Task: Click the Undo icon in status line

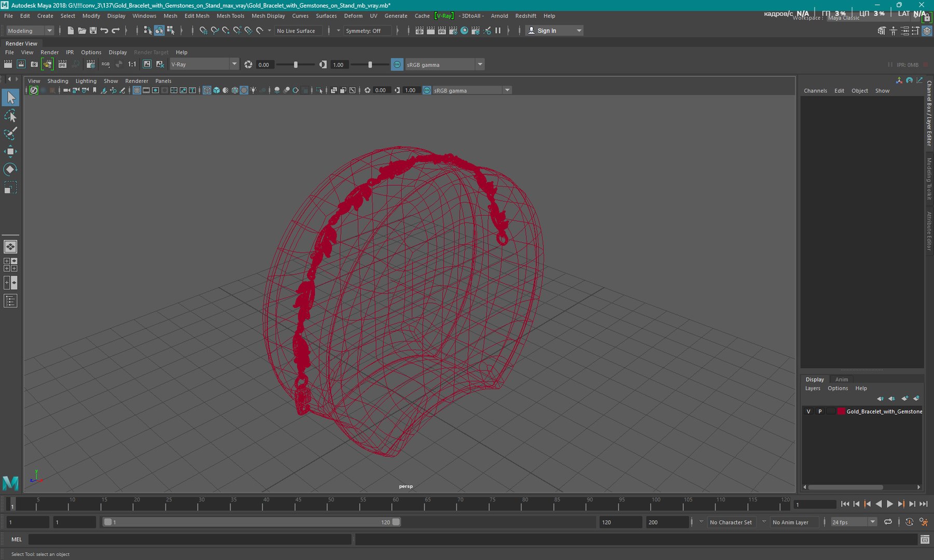Action: coord(104,31)
